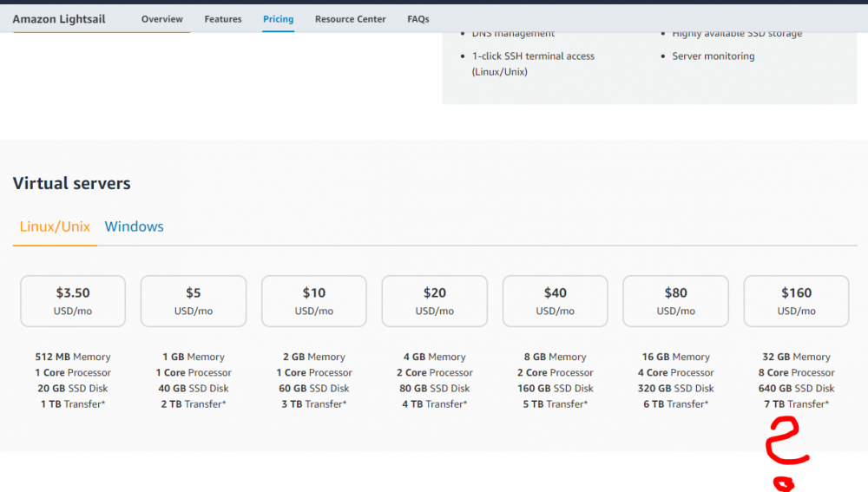Image resolution: width=868 pixels, height=492 pixels.
Task: Choose the $3.50 USD/mo plan card
Action: (73, 301)
